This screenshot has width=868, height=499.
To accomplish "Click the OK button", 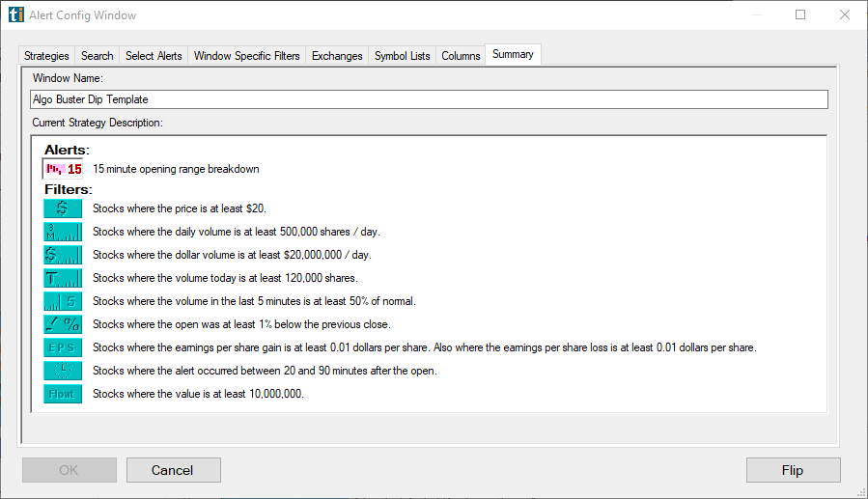I will 70,470.
